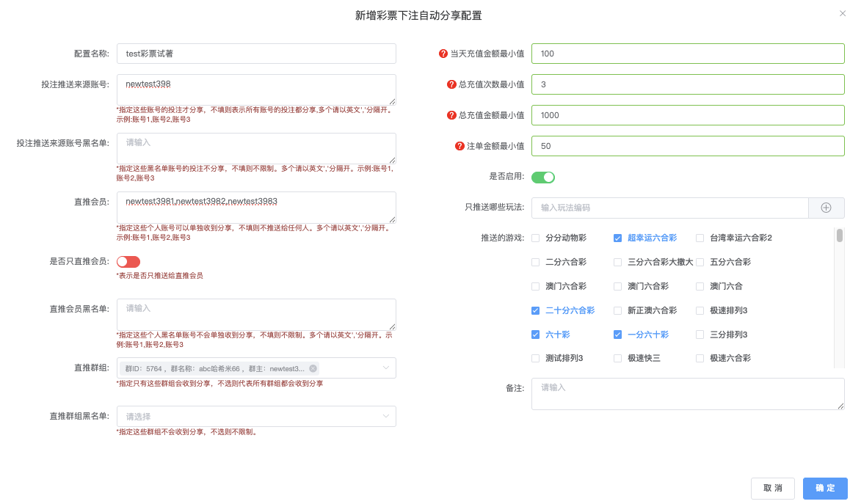Click the 确定 button

[824, 489]
